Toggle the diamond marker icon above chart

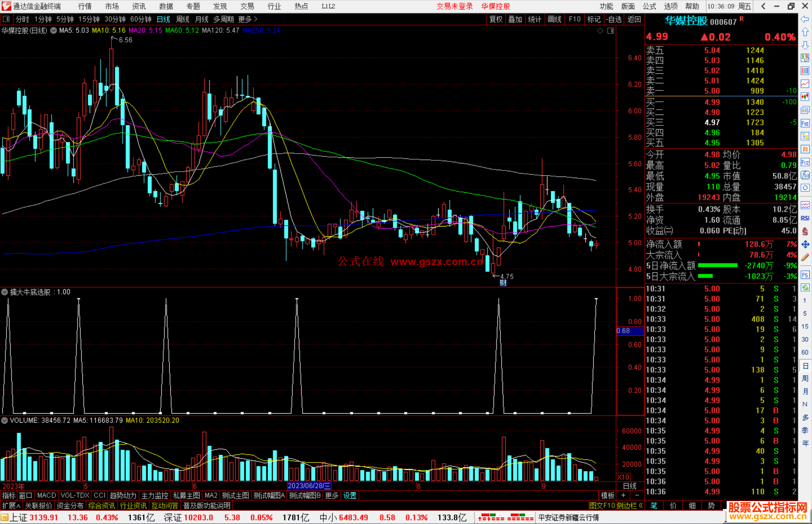[x=600, y=31]
